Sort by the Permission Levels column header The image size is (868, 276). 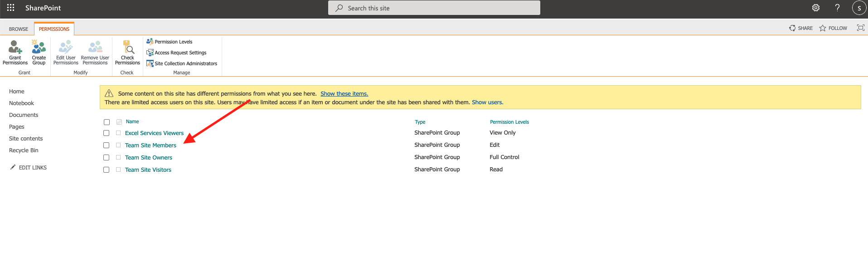point(509,122)
